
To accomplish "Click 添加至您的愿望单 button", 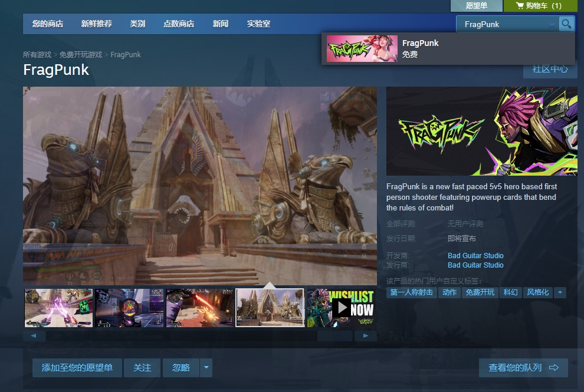I will tap(77, 368).
